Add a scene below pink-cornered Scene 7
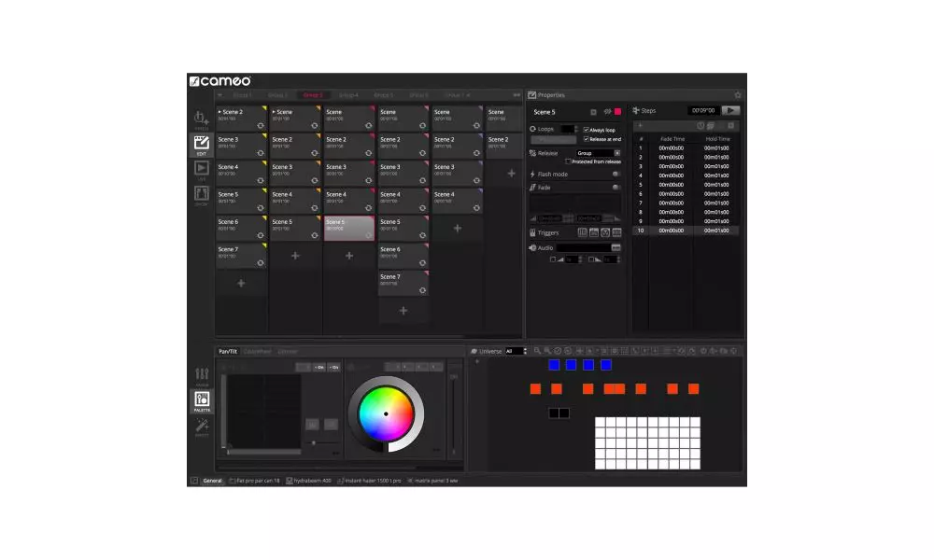The image size is (934, 560). pyautogui.click(x=403, y=311)
